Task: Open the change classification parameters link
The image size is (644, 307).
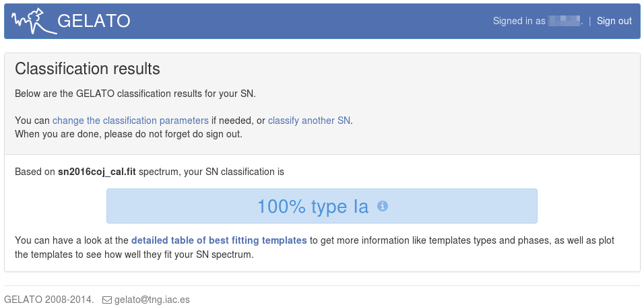Action: click(x=131, y=121)
